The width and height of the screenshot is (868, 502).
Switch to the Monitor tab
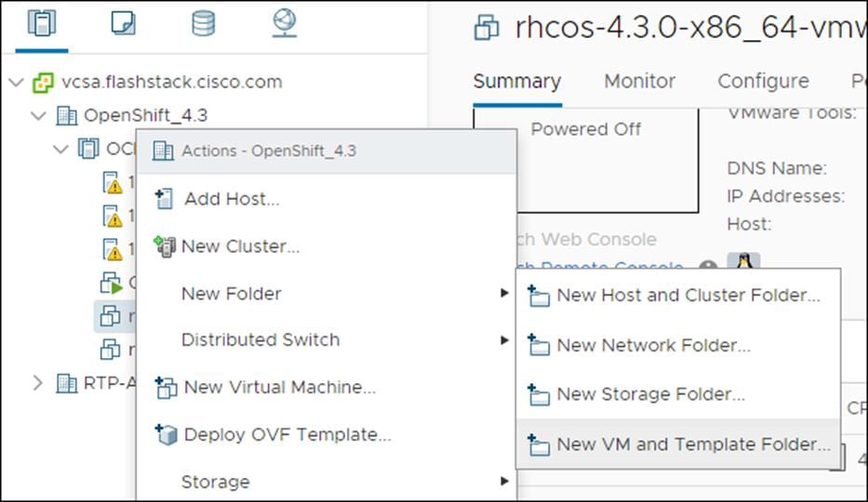click(x=640, y=82)
